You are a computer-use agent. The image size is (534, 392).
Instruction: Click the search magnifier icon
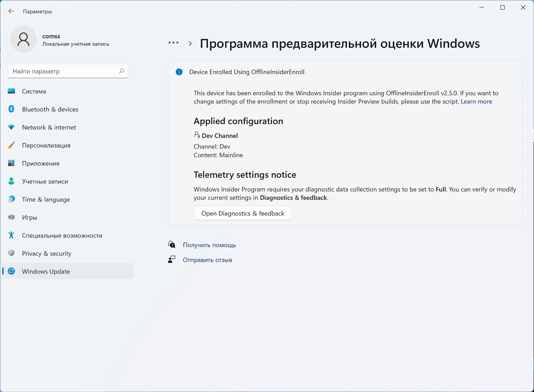pyautogui.click(x=122, y=71)
